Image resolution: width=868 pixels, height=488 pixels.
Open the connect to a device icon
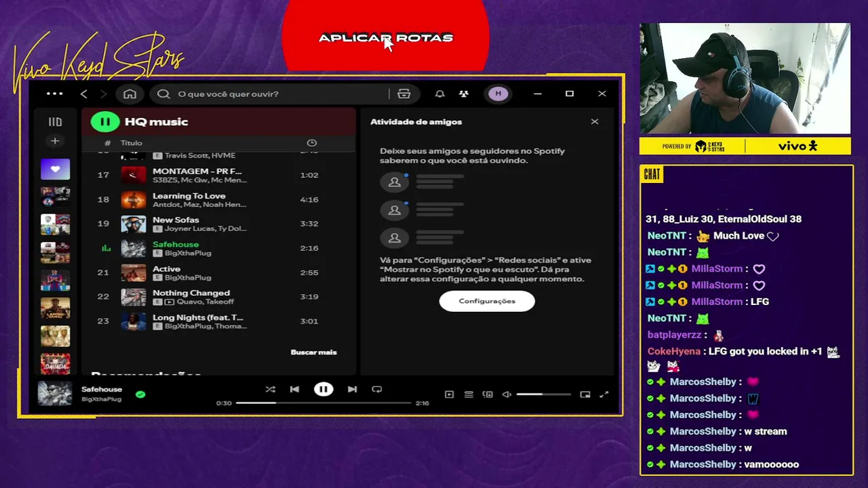(488, 394)
